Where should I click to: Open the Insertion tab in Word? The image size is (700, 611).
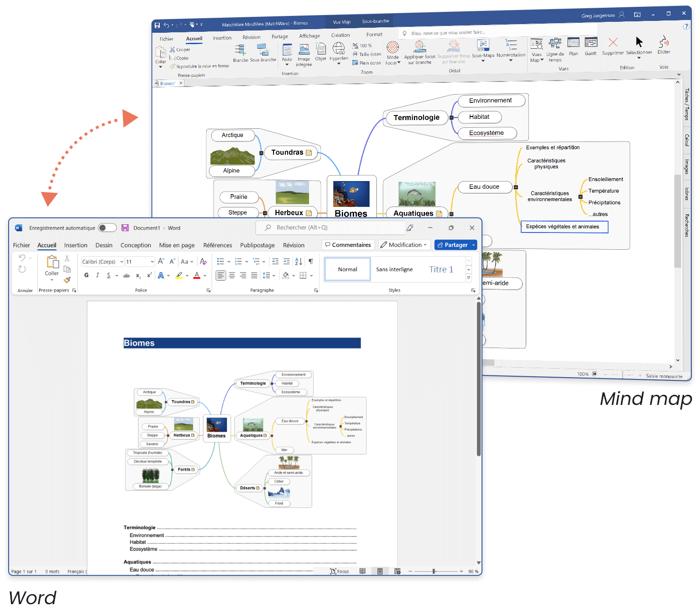click(x=76, y=245)
